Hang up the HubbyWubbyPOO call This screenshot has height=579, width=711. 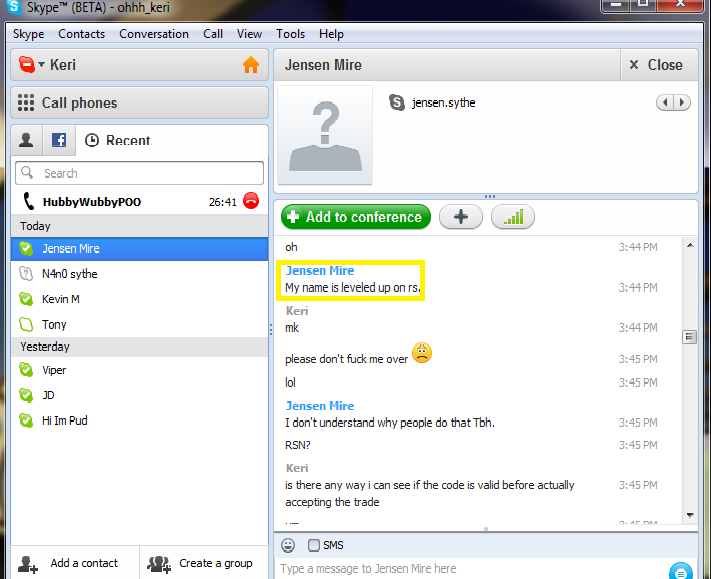coord(251,200)
